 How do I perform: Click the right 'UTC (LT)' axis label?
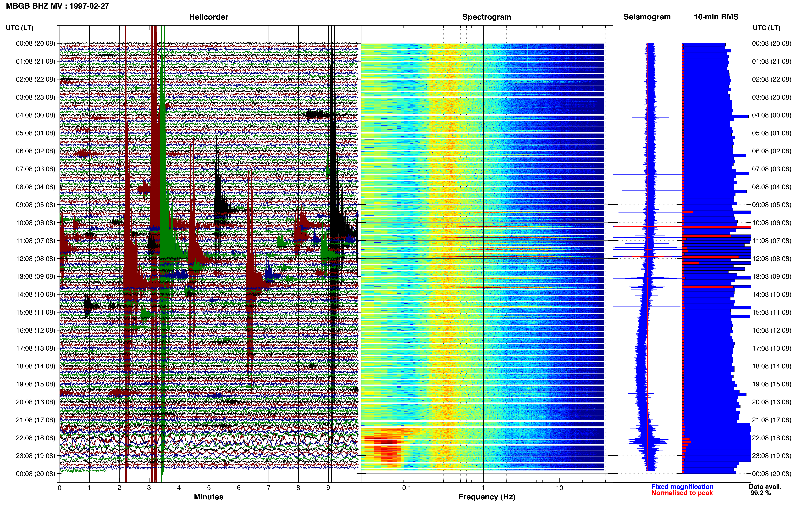(766, 28)
